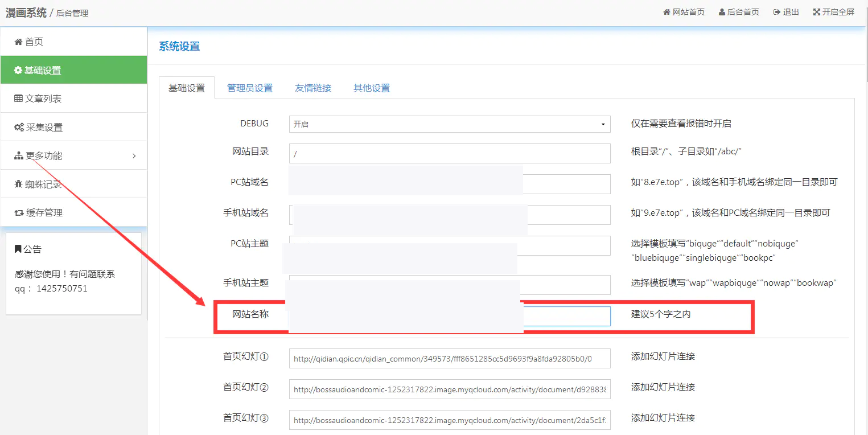This screenshot has height=435, width=868.
Task: Expand the 更多功能 submenu chevron
Action: coord(134,155)
